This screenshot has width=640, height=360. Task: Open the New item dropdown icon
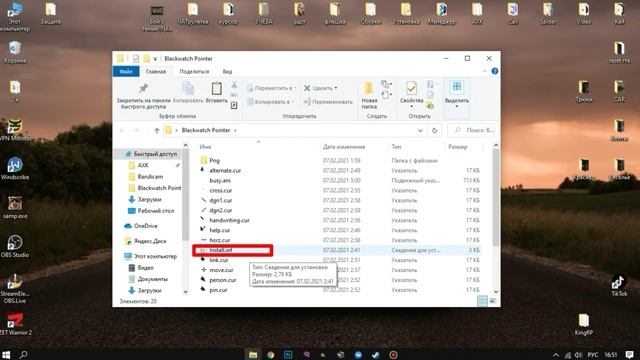pos(386,84)
